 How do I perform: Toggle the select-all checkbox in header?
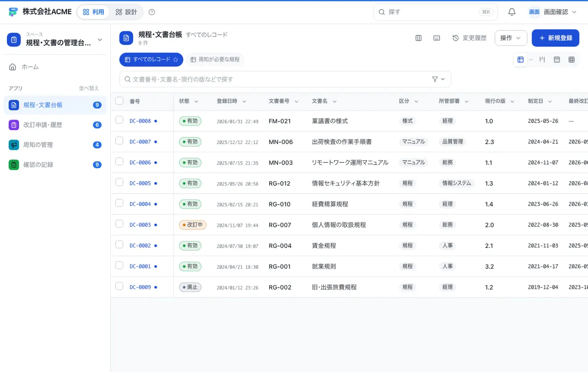(x=119, y=101)
